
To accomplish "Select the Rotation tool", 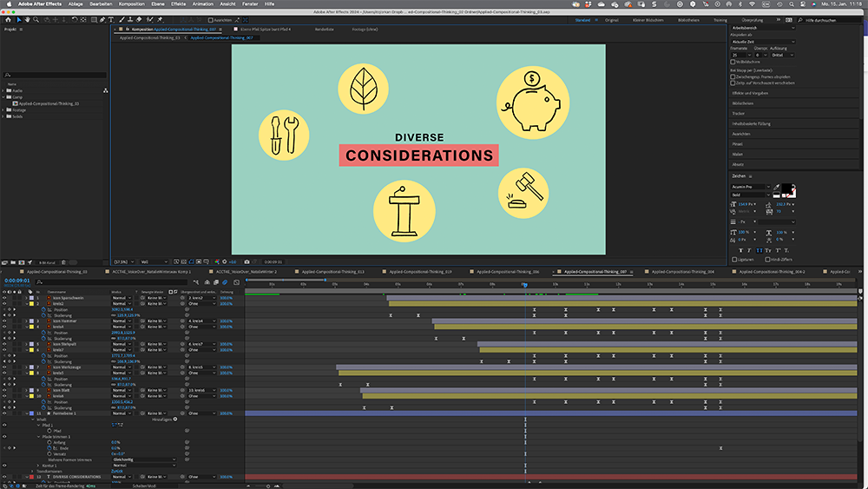I will (x=74, y=20).
